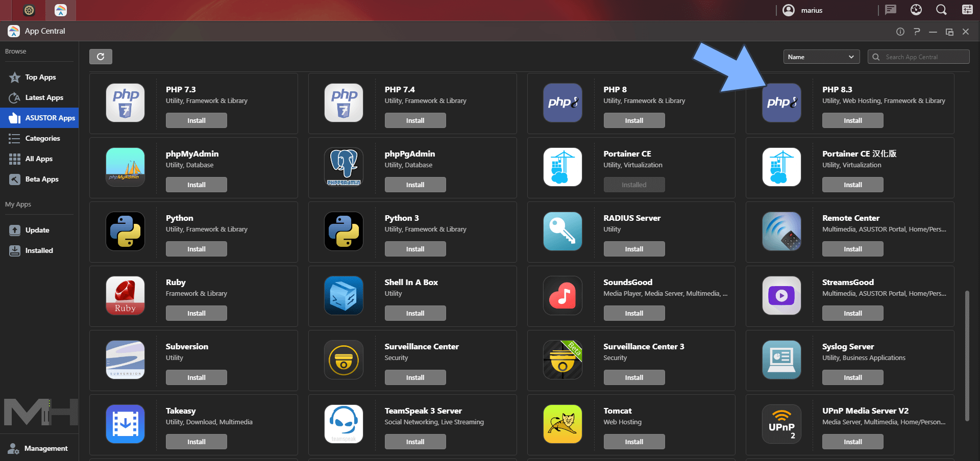This screenshot has height=461, width=980.
Task: Click the RADIUS Server key icon
Action: tap(562, 232)
